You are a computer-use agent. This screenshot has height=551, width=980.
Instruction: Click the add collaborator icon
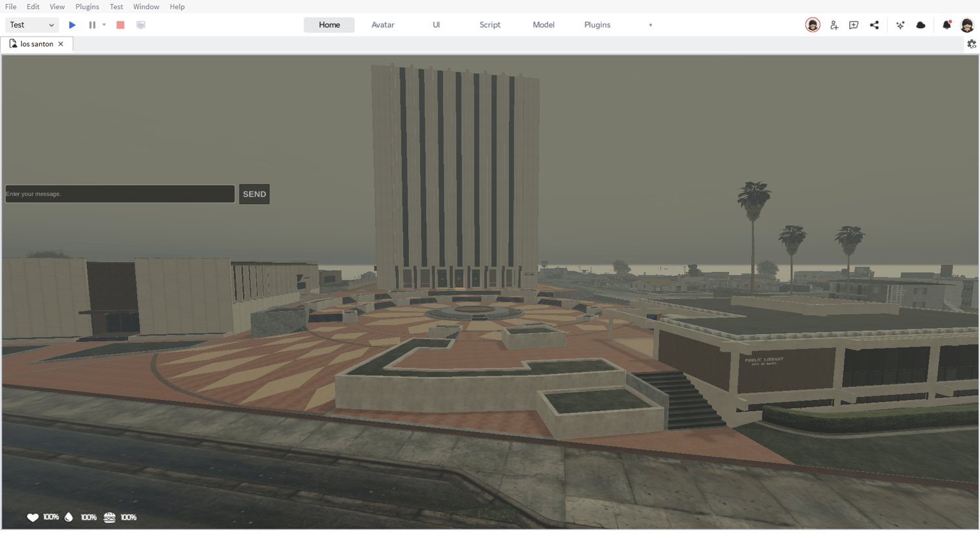coord(834,25)
